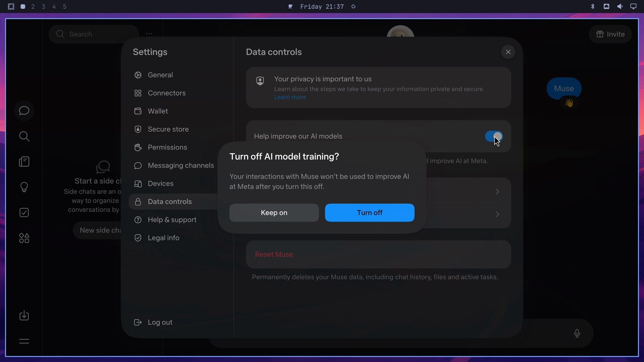
Task: Click the microphone icon in message bar
Action: pyautogui.click(x=577, y=333)
